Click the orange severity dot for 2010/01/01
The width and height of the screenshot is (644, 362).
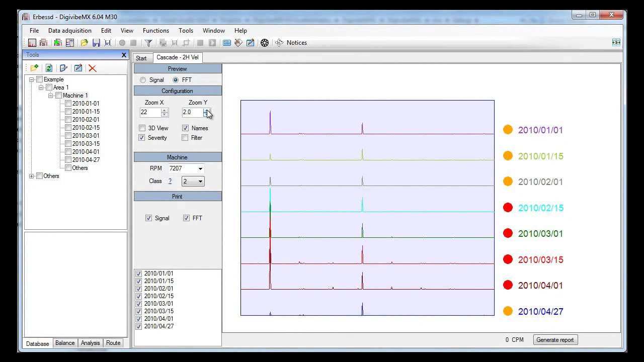pyautogui.click(x=508, y=130)
